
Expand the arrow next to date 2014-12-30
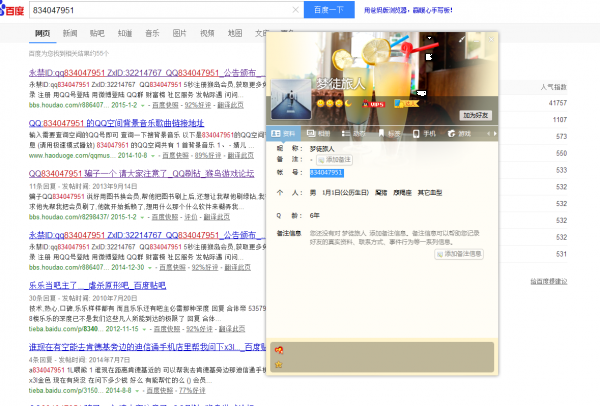pos(150,267)
